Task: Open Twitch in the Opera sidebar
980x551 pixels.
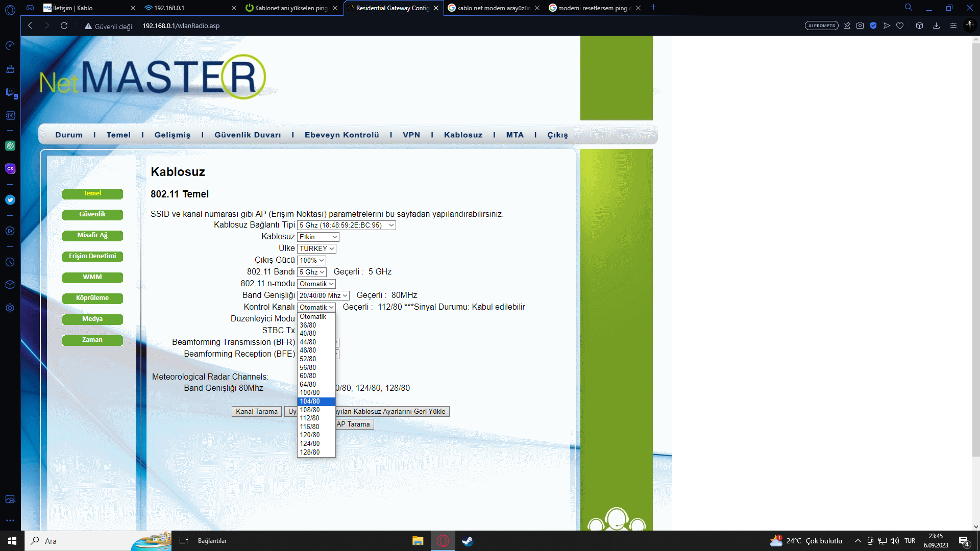Action: point(10,92)
